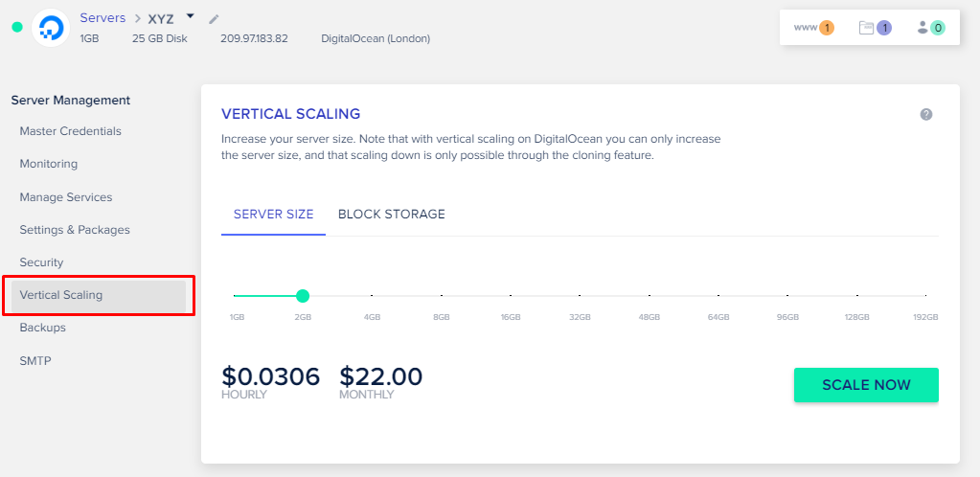Viewport: 980px width, 477px height.
Task: Click the pencil icon to rename server
Action: pyautogui.click(x=214, y=18)
